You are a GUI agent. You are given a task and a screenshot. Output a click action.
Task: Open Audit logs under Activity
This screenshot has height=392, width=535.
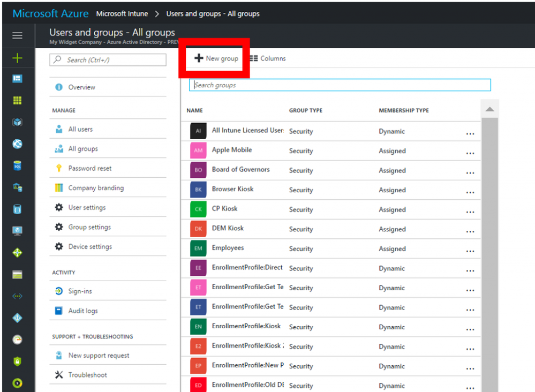(108, 311)
